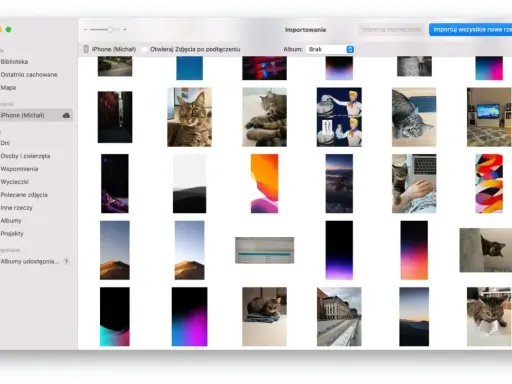Select the living room TV photo

click(489, 117)
